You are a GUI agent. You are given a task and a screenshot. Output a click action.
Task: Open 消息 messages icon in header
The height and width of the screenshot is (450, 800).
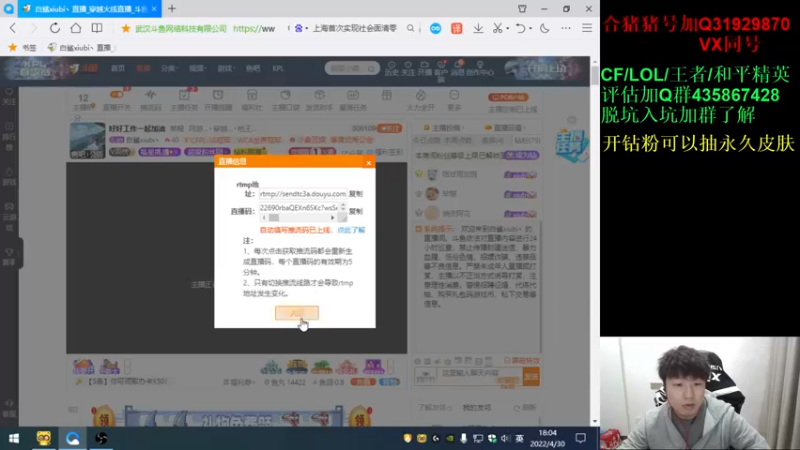click(x=458, y=69)
